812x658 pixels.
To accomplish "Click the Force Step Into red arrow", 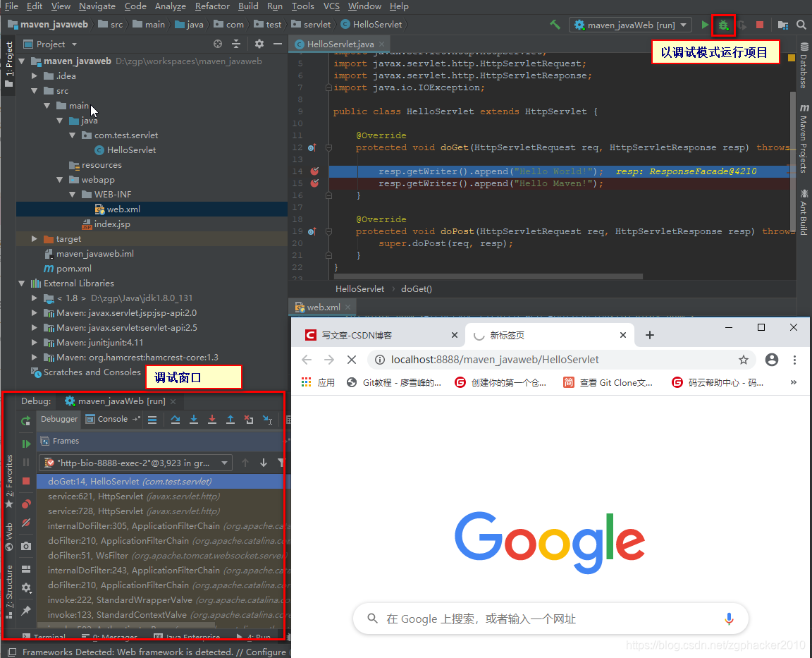I will click(x=211, y=420).
